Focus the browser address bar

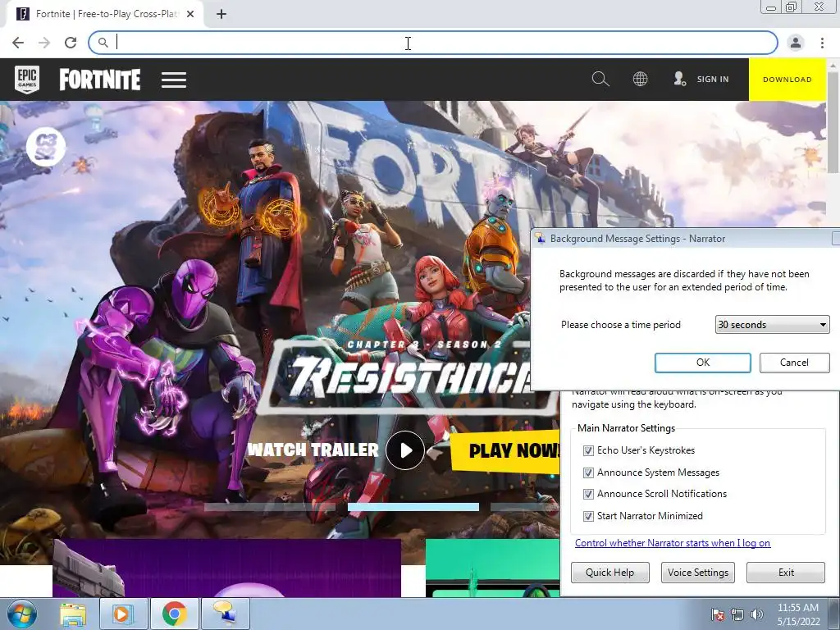click(x=433, y=43)
